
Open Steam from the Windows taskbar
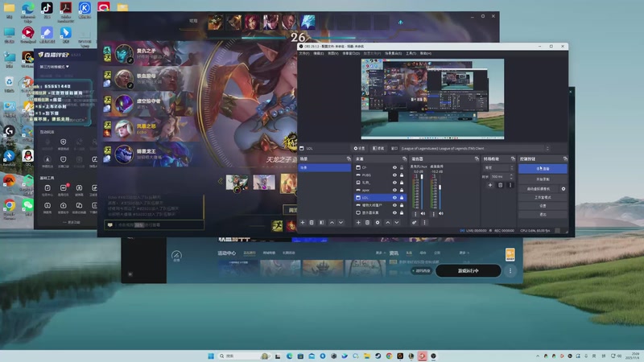[x=378, y=356]
